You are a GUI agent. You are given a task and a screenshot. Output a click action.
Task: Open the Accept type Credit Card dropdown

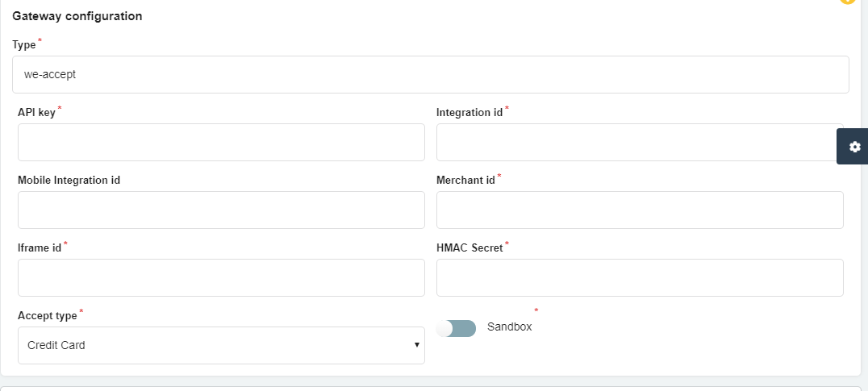pos(221,345)
